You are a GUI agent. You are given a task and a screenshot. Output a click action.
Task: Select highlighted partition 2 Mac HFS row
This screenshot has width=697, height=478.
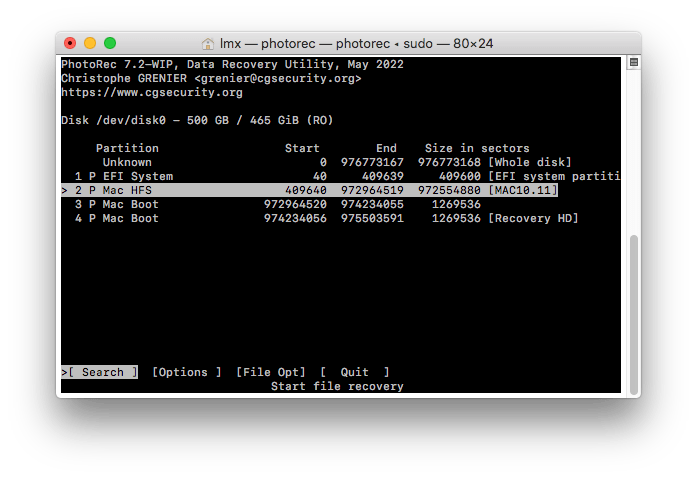[309, 190]
